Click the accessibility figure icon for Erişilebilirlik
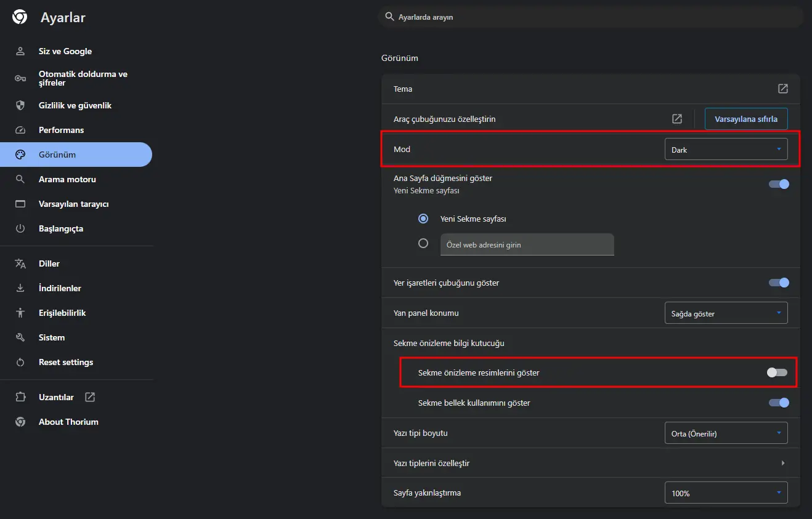This screenshot has height=519, width=812. pyautogui.click(x=20, y=313)
